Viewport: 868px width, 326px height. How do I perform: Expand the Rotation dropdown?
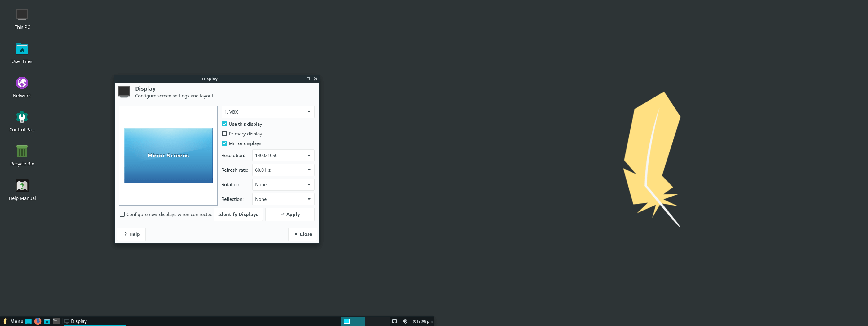(x=283, y=184)
